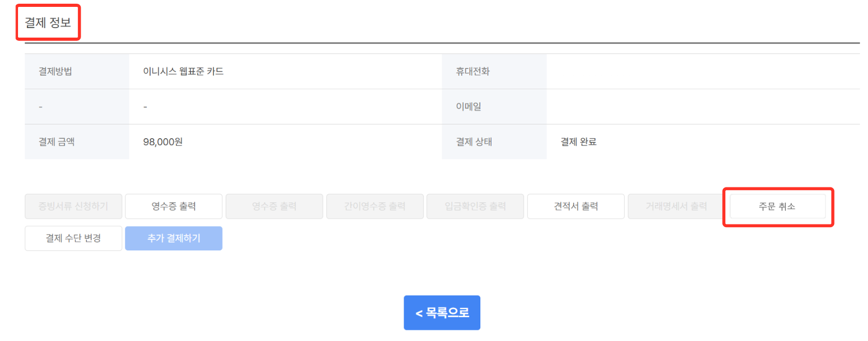Click the 견적서 출력 button
Image resolution: width=868 pixels, height=341 pixels.
[576, 207]
